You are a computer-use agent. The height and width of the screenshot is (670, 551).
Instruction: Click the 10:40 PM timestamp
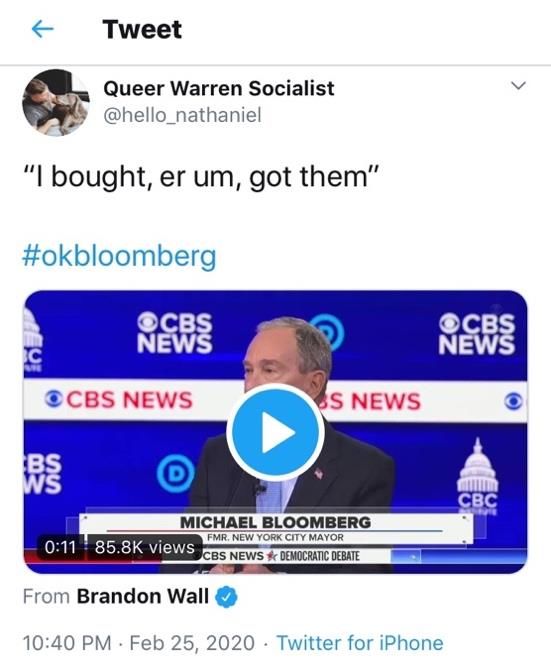pyautogui.click(x=67, y=643)
